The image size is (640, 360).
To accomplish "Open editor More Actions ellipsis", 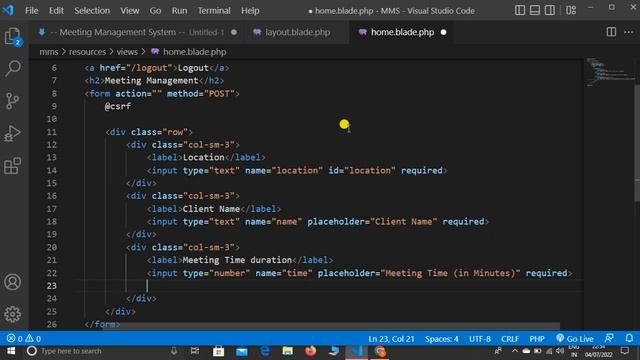I will 629,32.
